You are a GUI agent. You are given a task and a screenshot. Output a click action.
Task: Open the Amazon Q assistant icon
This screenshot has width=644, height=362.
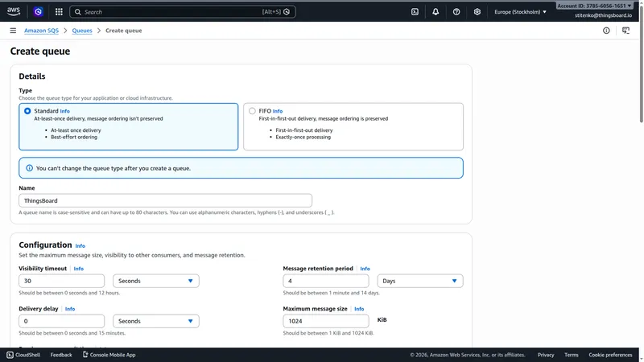click(x=38, y=12)
